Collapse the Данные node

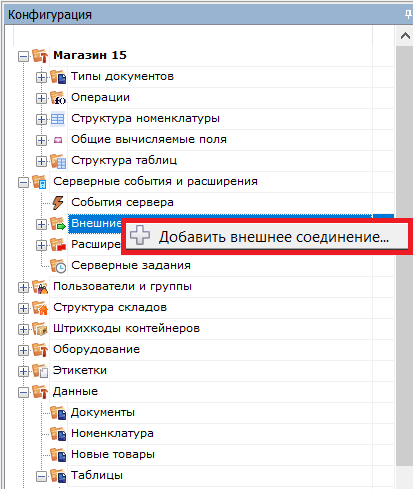(x=23, y=392)
